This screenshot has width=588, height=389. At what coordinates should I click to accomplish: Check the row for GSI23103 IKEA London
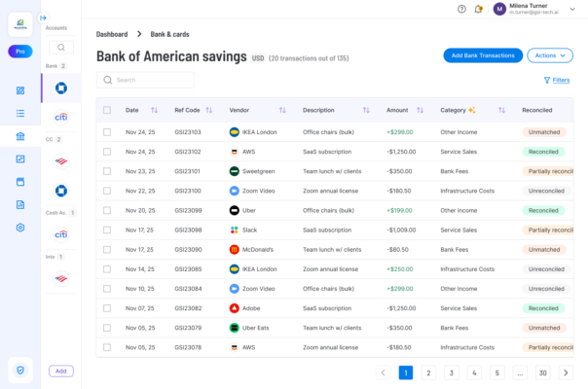[107, 132]
